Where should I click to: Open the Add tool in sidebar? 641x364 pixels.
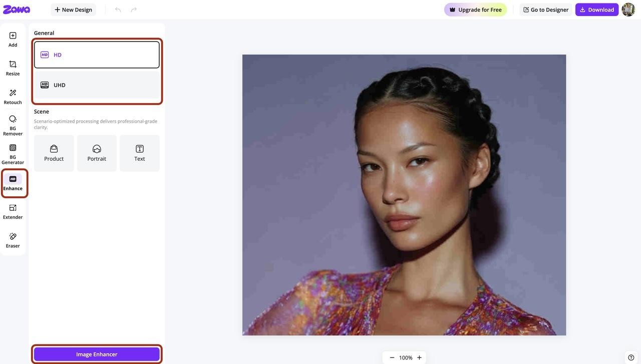click(x=13, y=40)
